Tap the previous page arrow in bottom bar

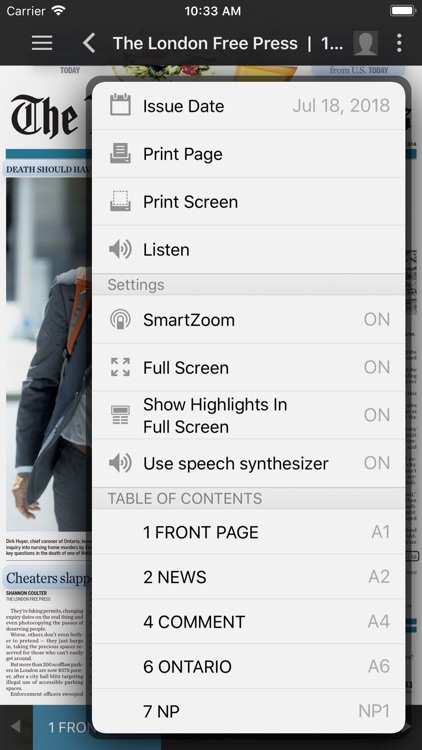pos(15,727)
